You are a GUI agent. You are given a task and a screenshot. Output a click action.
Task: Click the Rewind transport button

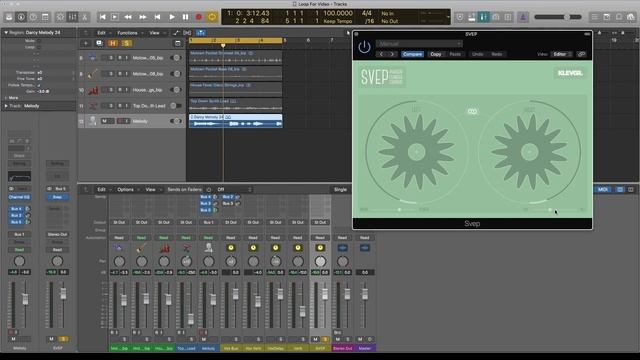[128, 17]
